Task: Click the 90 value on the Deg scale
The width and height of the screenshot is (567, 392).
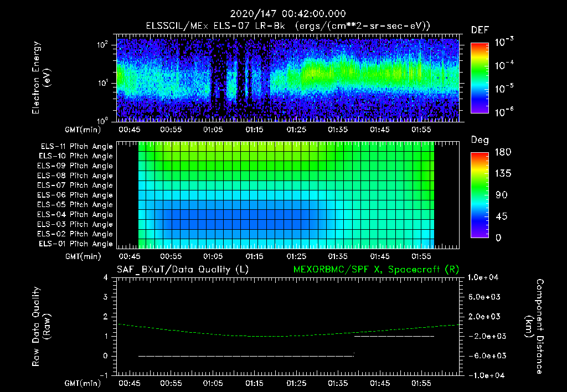Action: (x=502, y=195)
